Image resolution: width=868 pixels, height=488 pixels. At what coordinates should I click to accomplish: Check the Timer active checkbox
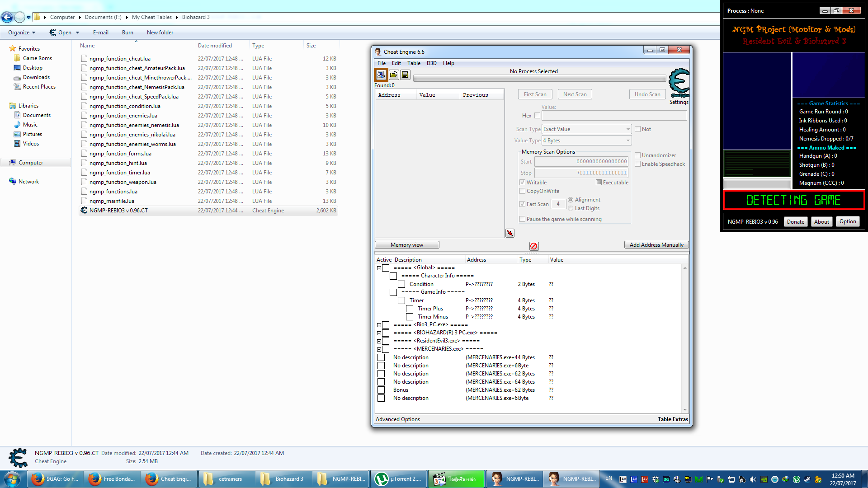pyautogui.click(x=401, y=300)
